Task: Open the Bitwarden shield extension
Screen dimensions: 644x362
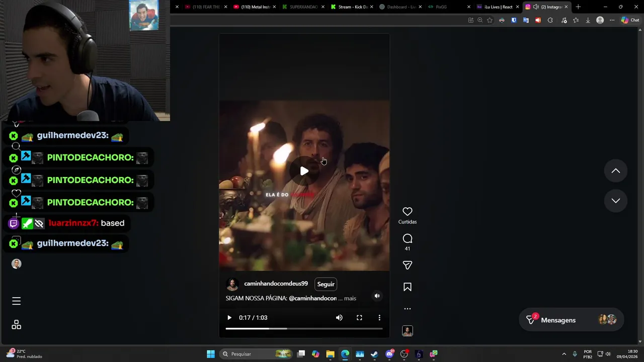Action: 514,20
